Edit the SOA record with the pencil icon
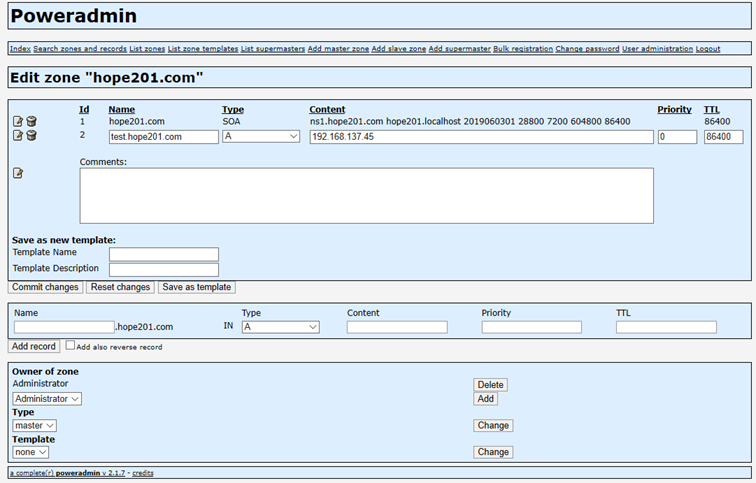Screen dimensions: 756x483 tap(18, 121)
